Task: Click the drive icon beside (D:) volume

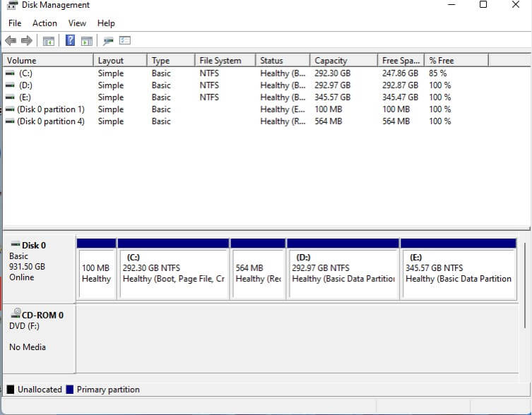Action: pyautogui.click(x=10, y=85)
